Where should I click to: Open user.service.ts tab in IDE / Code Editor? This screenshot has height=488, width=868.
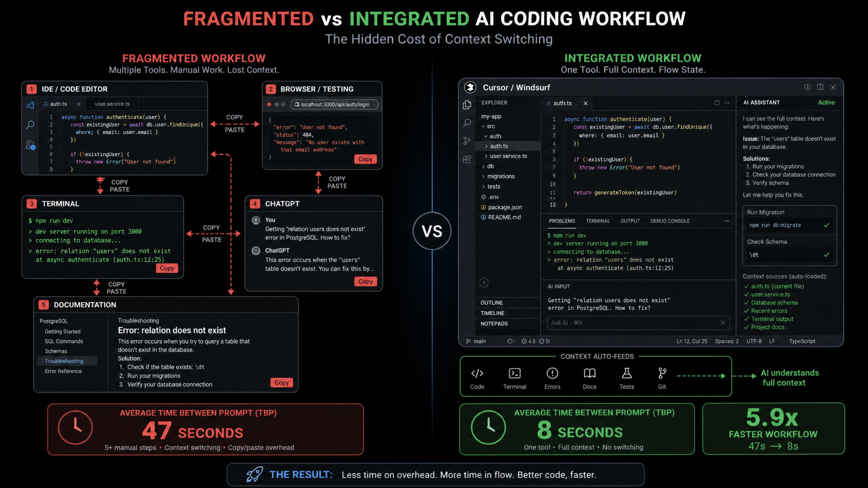112,104
